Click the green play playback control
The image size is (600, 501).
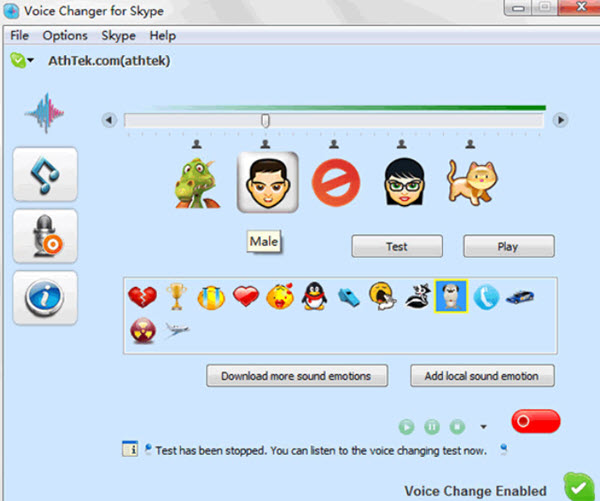pyautogui.click(x=406, y=427)
